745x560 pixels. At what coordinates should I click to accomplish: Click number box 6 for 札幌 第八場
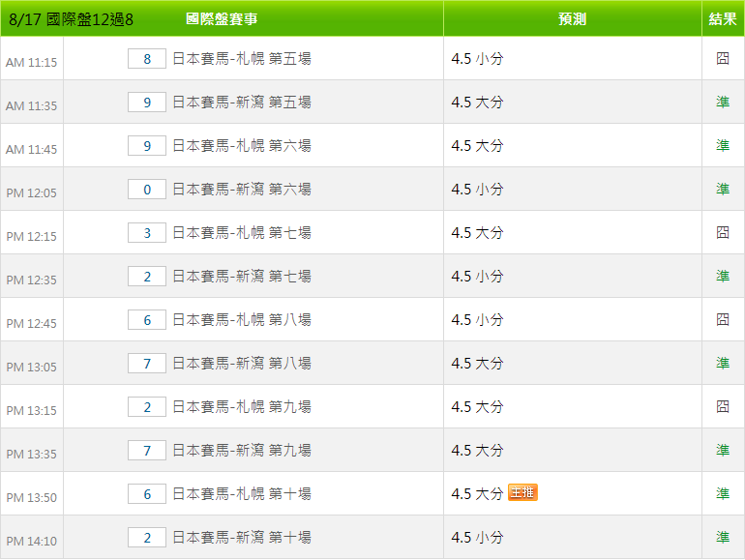coord(147,320)
